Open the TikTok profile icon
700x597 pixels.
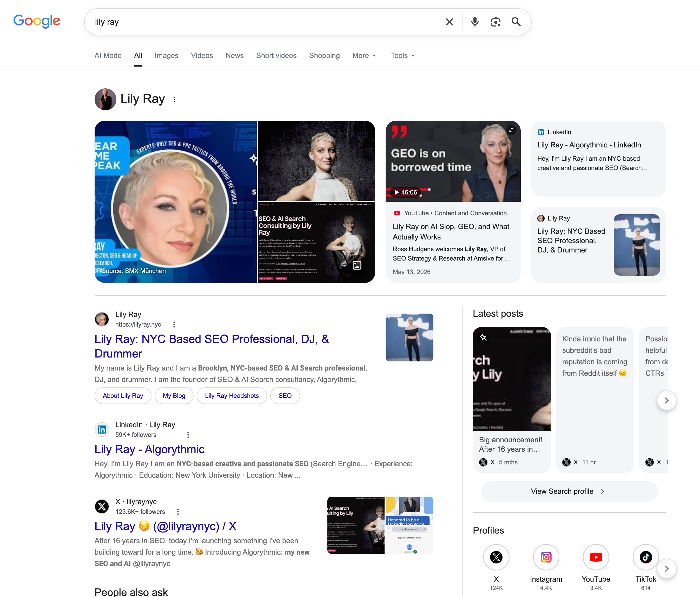click(646, 557)
